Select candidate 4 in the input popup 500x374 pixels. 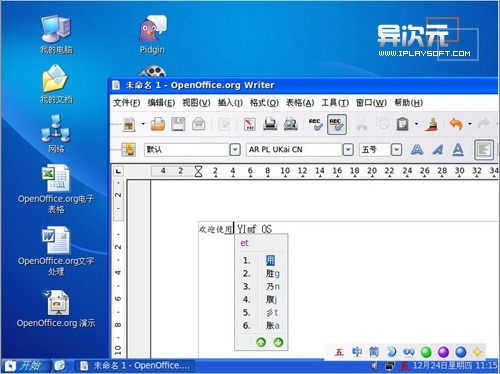(x=261, y=300)
